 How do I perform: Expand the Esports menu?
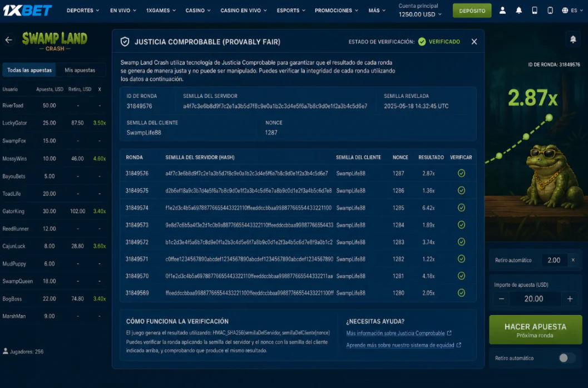[291, 11]
